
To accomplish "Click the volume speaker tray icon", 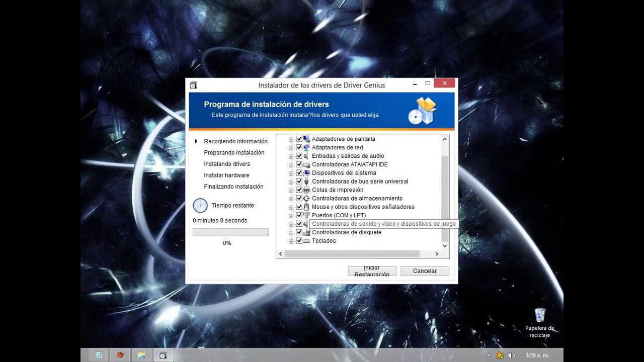I will click(512, 355).
